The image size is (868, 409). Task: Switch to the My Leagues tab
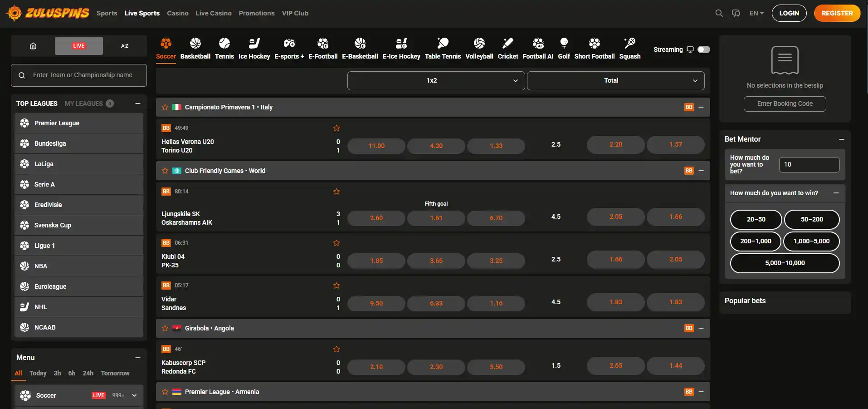coord(89,103)
